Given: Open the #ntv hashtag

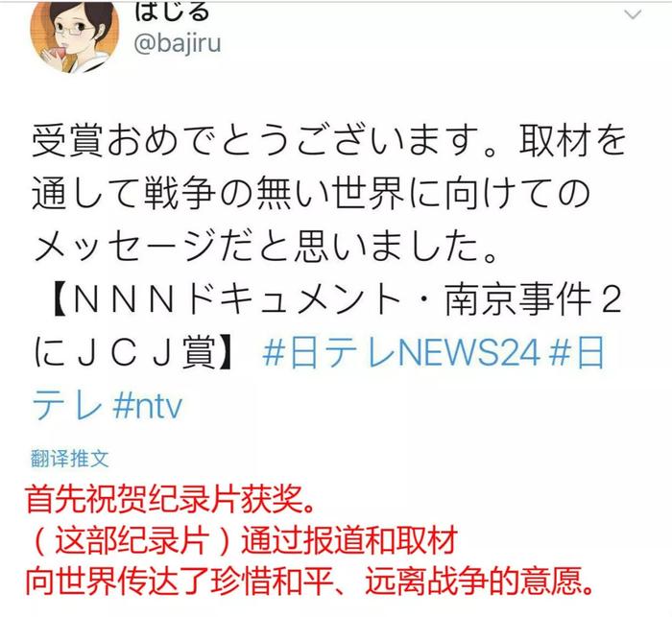Looking at the screenshot, I should [148, 406].
